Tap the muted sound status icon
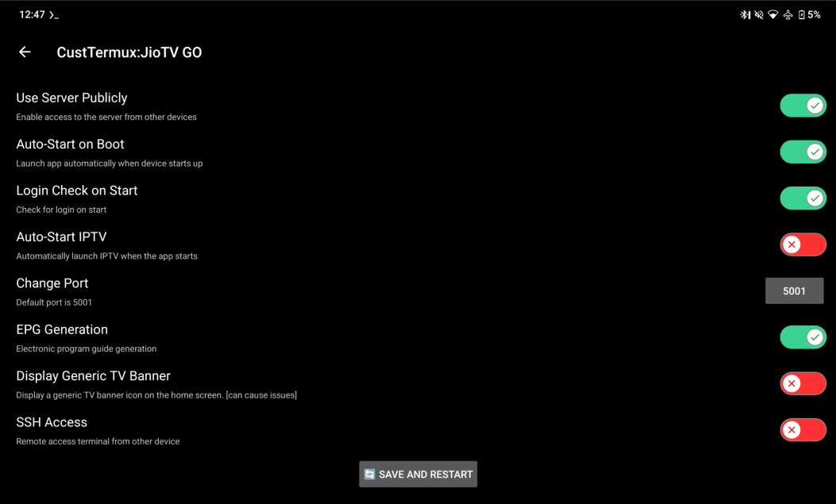The image size is (836, 504). [x=759, y=15]
